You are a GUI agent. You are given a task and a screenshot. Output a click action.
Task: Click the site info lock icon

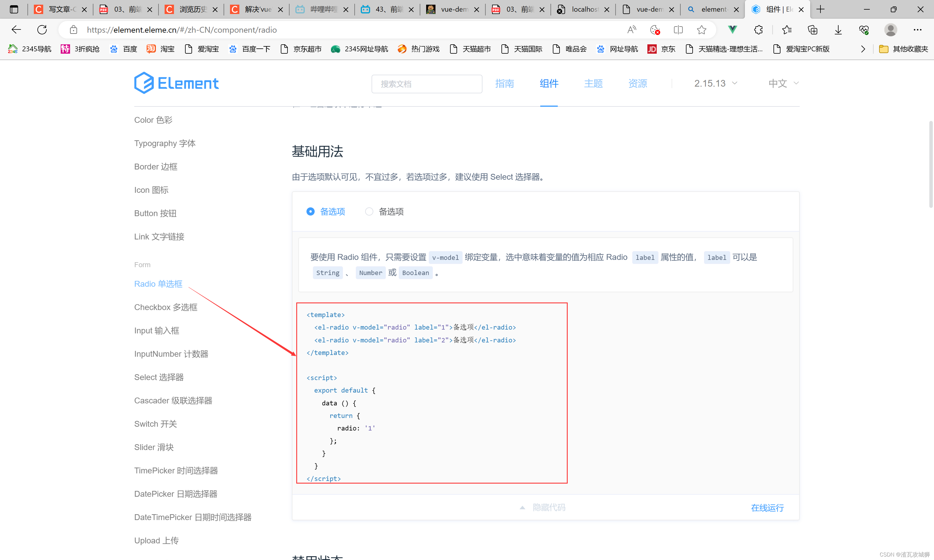(x=74, y=30)
